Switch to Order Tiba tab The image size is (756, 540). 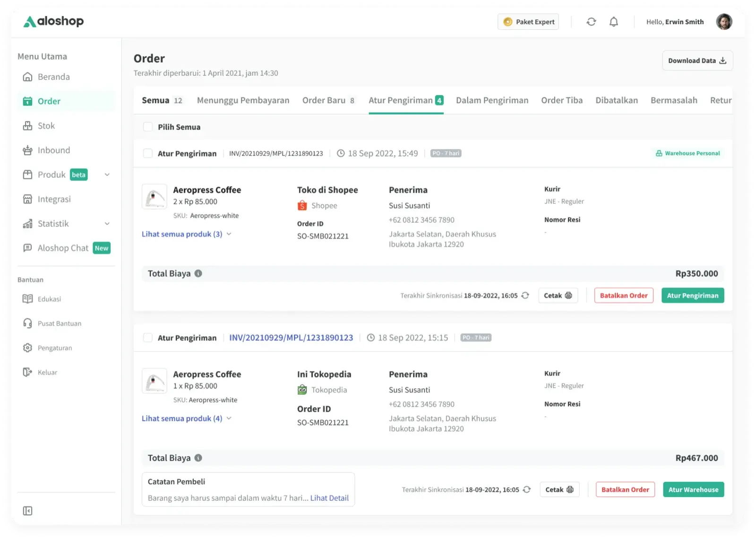coord(562,100)
